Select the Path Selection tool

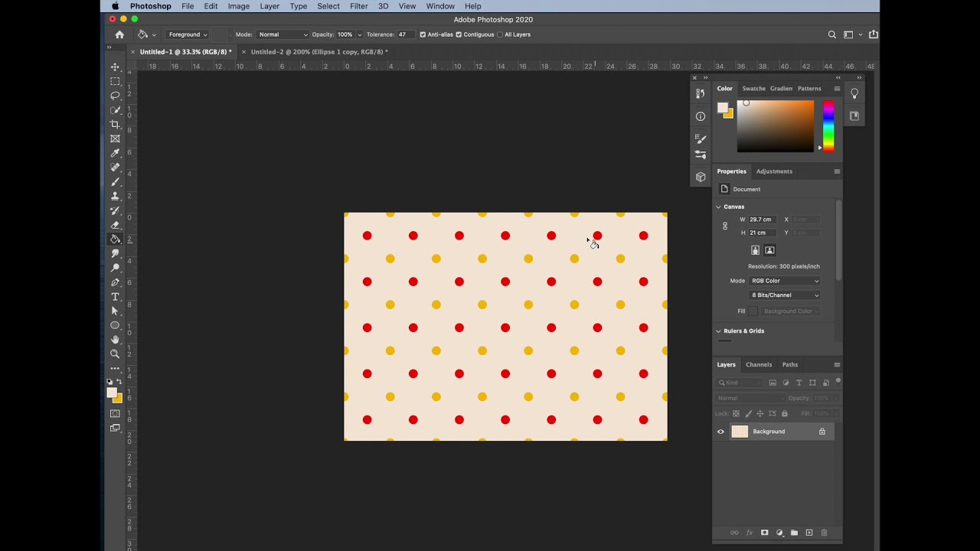point(115,311)
